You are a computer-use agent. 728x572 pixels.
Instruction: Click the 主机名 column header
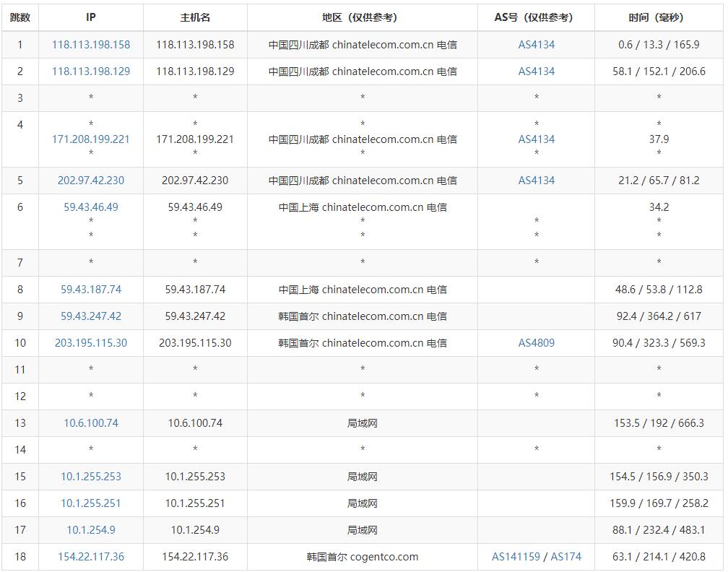pos(195,17)
